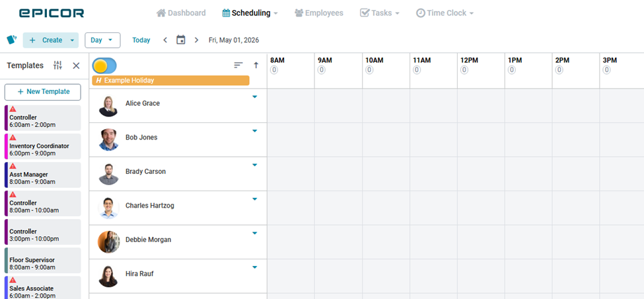Click warning icon on Inventory Coordinator template

[x=13, y=138]
